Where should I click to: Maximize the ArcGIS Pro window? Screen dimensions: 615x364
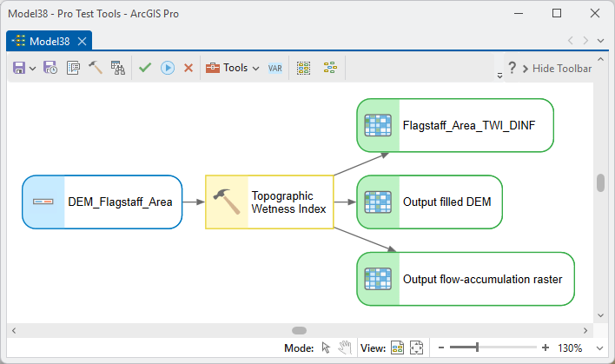coord(557,13)
